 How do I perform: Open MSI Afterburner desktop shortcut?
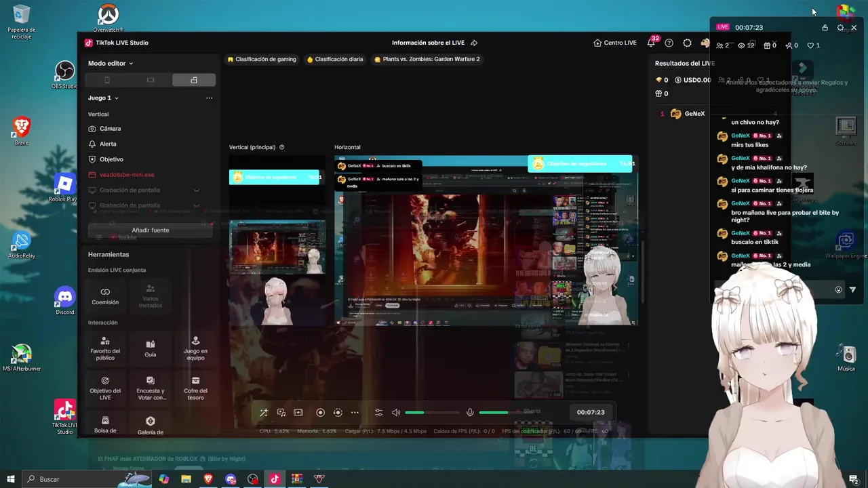click(x=22, y=358)
